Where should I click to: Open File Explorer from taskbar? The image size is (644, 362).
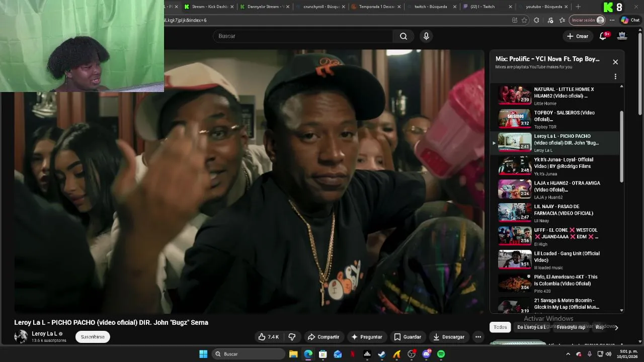293,354
